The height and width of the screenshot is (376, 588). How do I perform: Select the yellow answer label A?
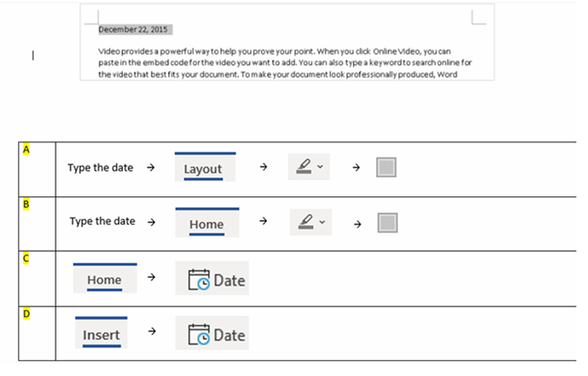coord(26,149)
